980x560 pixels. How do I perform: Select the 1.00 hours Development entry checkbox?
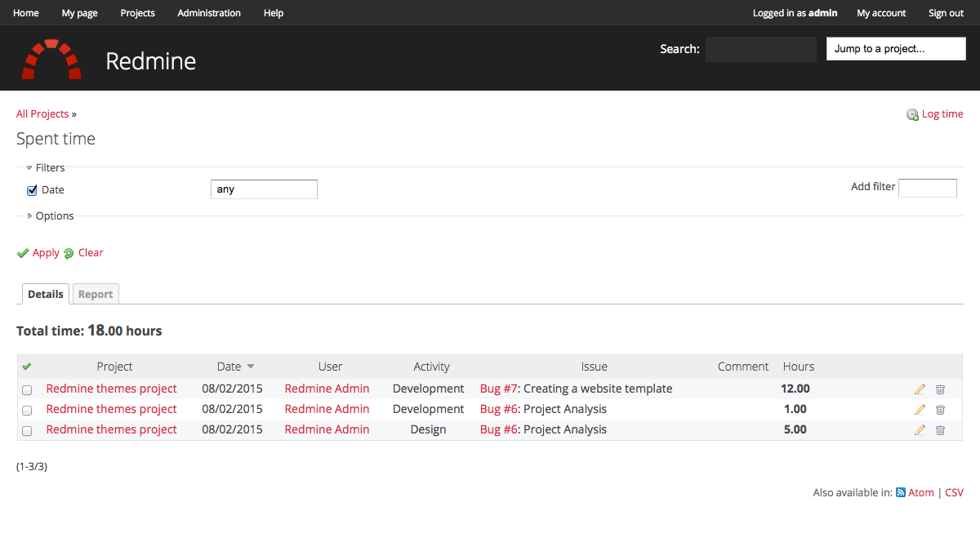(27, 410)
